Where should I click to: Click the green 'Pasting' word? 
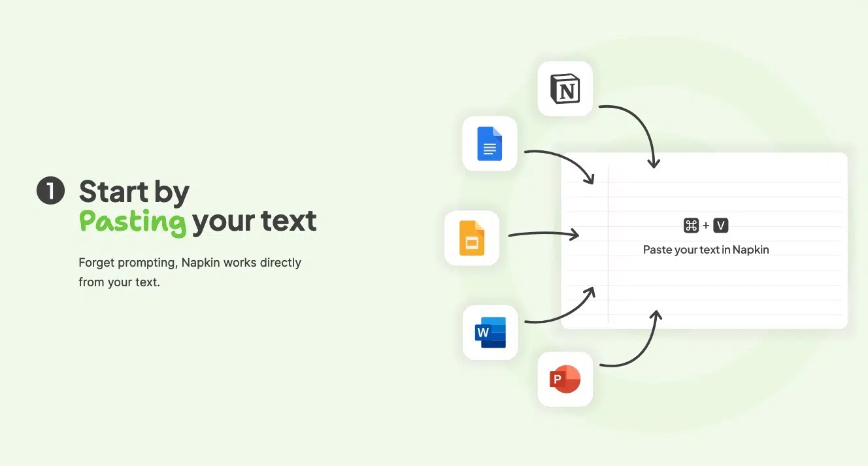pyautogui.click(x=133, y=222)
